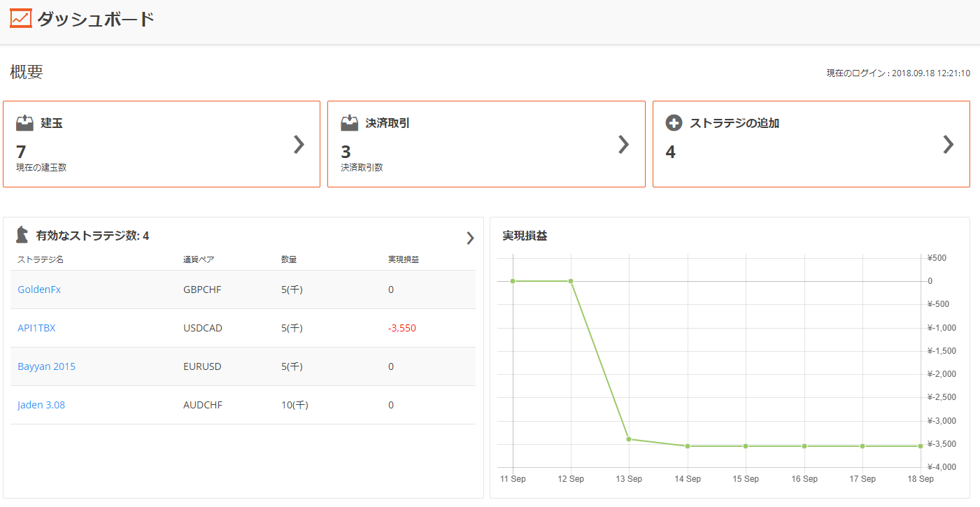This screenshot has height=507, width=980.
Task: Click the 現在のログイン timestamp text
Action: (898, 73)
